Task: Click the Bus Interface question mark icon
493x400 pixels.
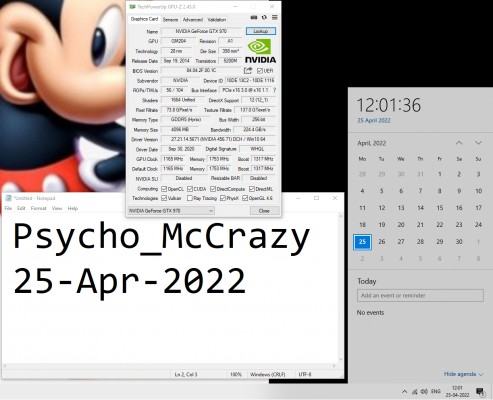Action: (274, 90)
